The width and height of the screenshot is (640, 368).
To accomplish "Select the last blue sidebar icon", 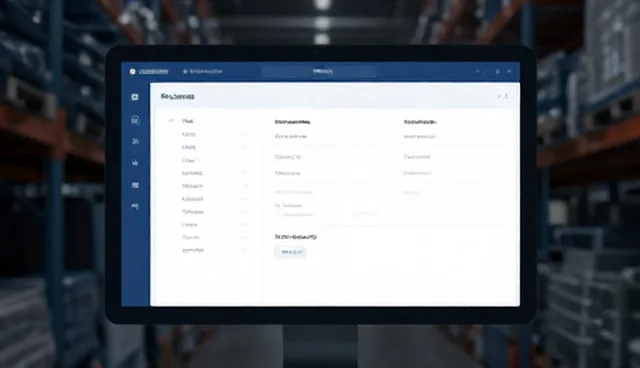I will point(135,206).
